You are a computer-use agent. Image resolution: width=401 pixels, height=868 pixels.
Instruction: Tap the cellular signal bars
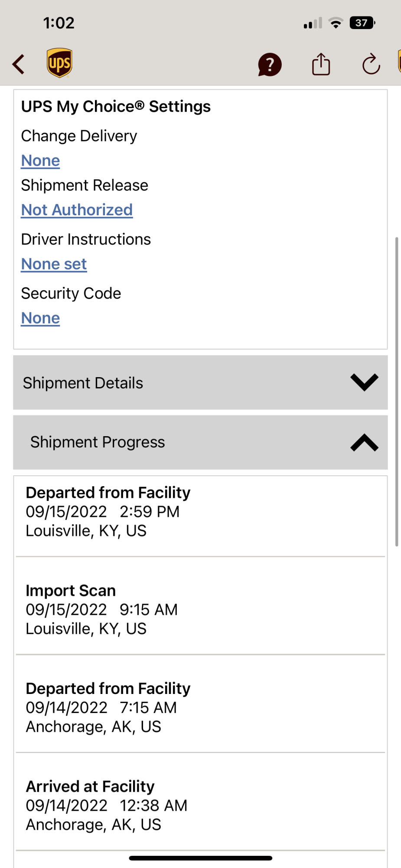coord(313,23)
